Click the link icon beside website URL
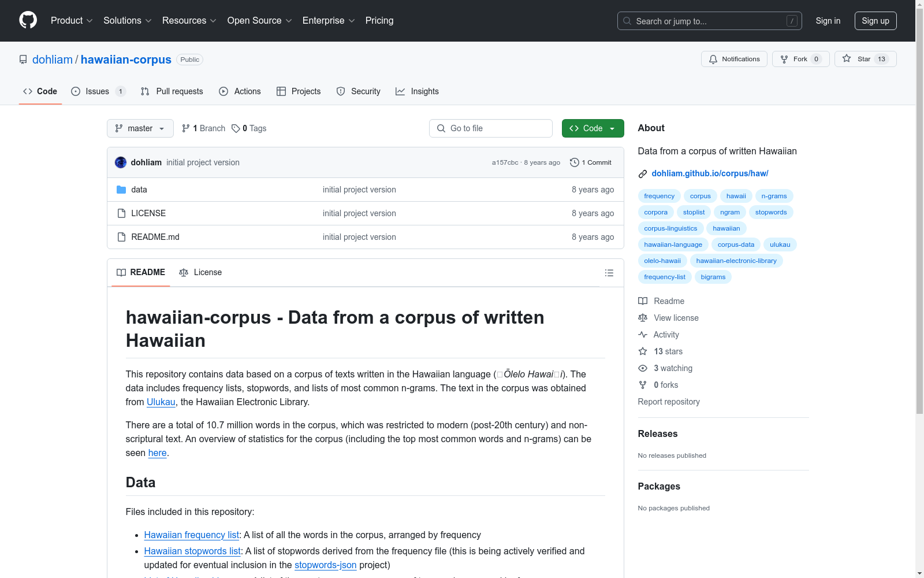Viewport: 924px width, 578px height. 643,174
